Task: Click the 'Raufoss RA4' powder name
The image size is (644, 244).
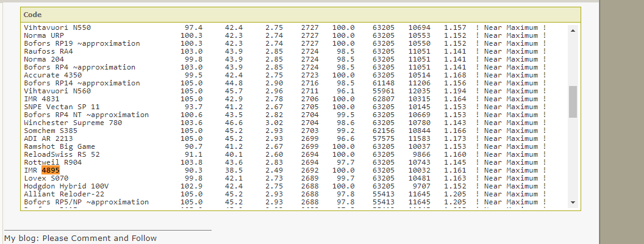Action: click(48, 51)
